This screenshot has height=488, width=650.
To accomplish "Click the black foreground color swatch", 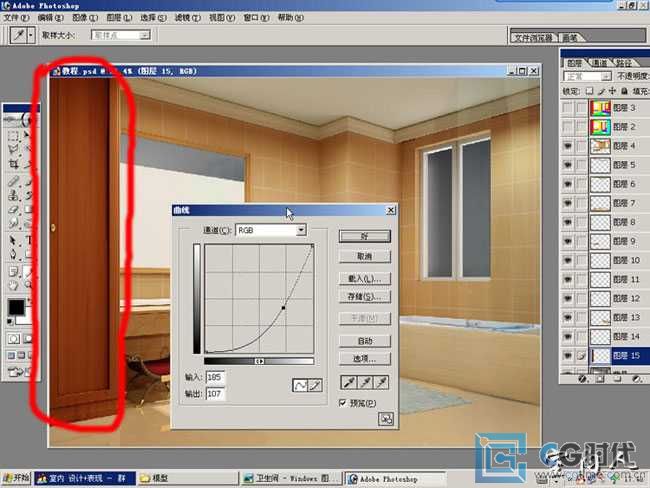I will [x=16, y=307].
